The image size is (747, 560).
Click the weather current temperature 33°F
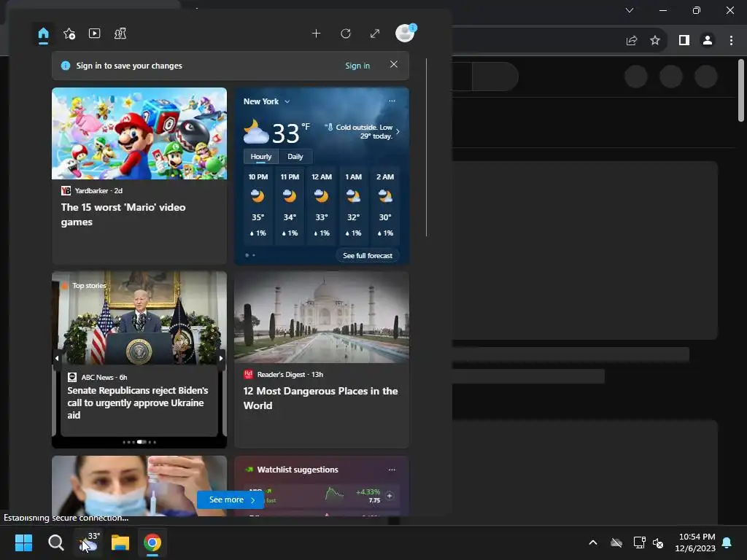(290, 133)
